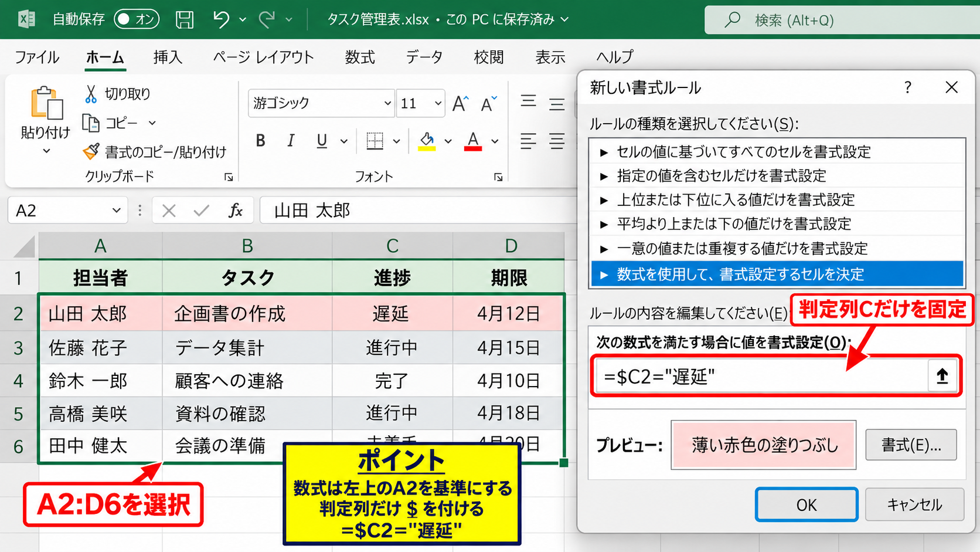Click the formula bar confirm checkmark
The height and width of the screenshot is (552, 980).
(202, 211)
